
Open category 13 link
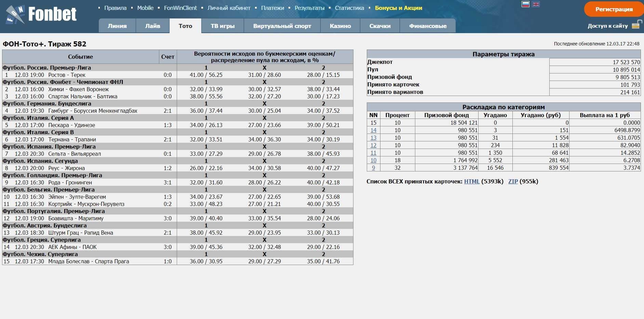[x=373, y=138]
